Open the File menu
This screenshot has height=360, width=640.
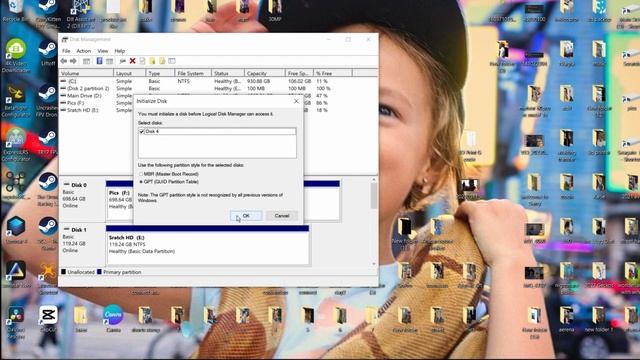(66, 51)
